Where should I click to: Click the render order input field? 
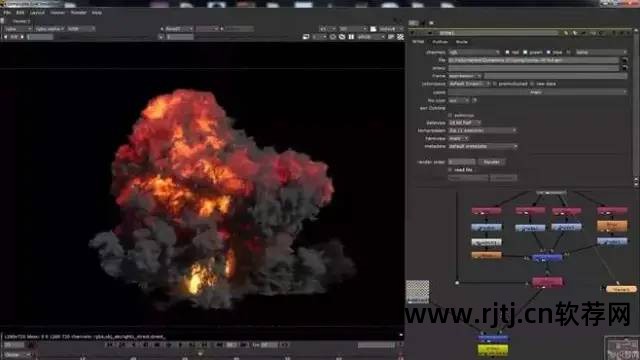point(462,162)
